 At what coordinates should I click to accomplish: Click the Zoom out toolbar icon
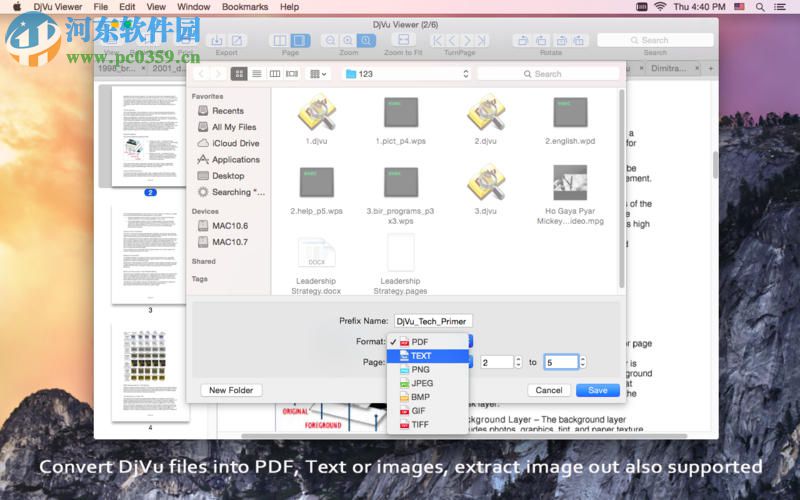(331, 40)
